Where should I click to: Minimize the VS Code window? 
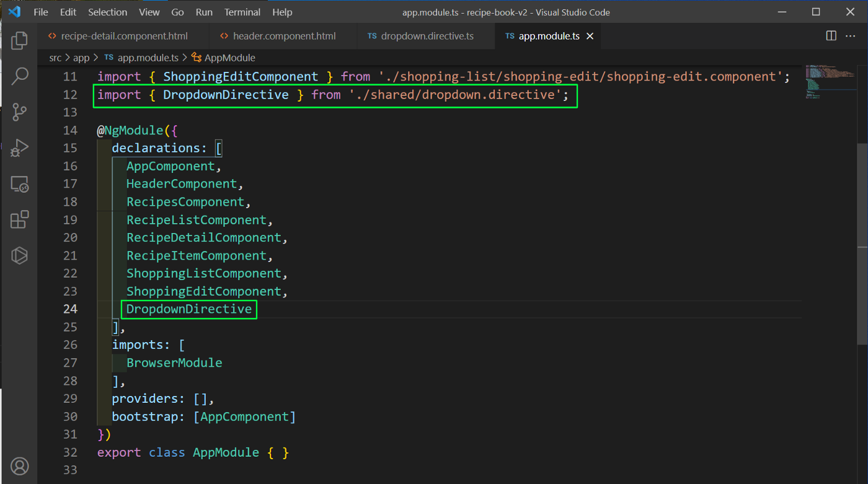click(781, 12)
